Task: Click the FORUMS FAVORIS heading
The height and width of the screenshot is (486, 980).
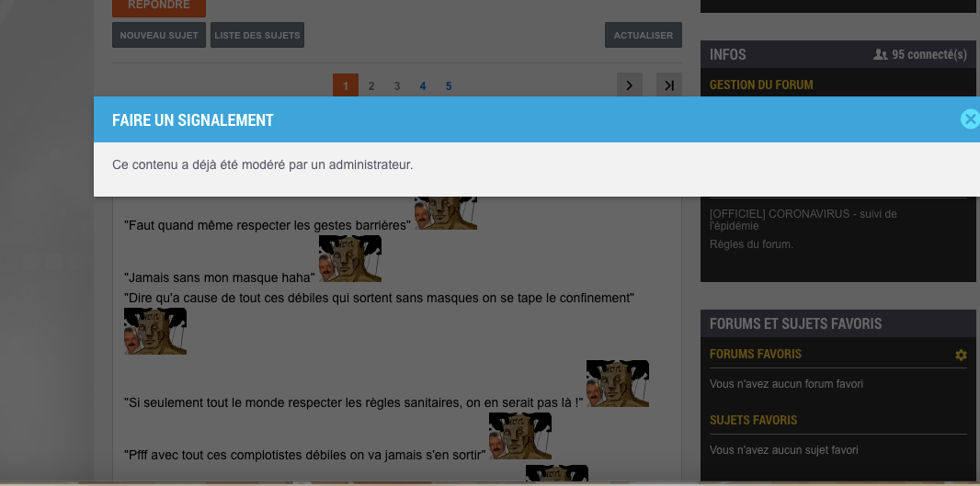Action: coord(755,355)
